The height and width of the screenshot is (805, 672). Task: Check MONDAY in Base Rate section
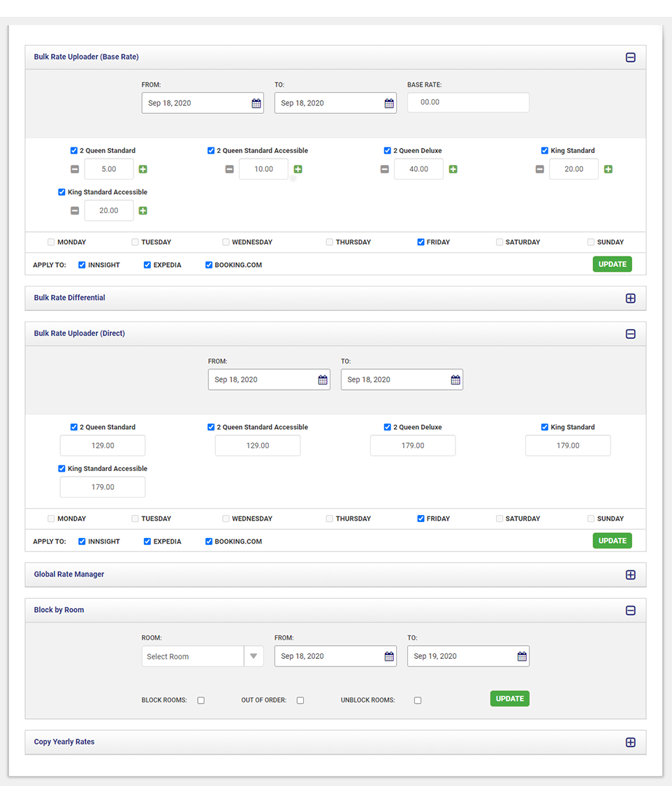(x=51, y=242)
